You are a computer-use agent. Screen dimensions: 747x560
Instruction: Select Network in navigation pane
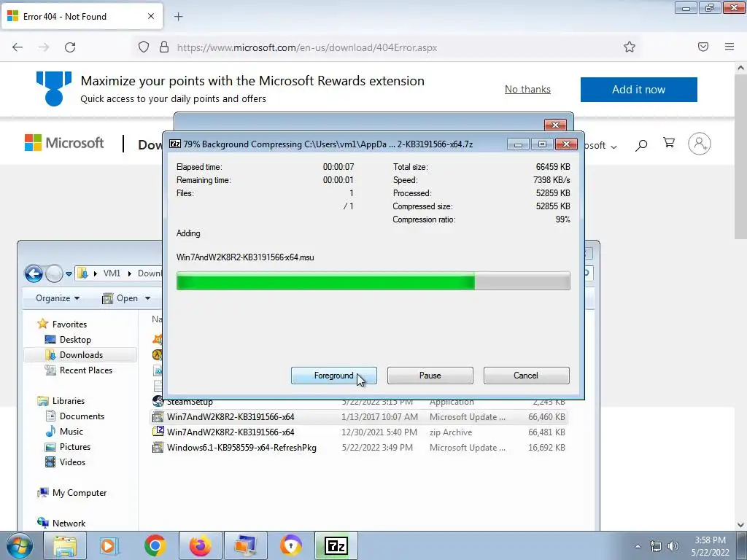tap(69, 524)
